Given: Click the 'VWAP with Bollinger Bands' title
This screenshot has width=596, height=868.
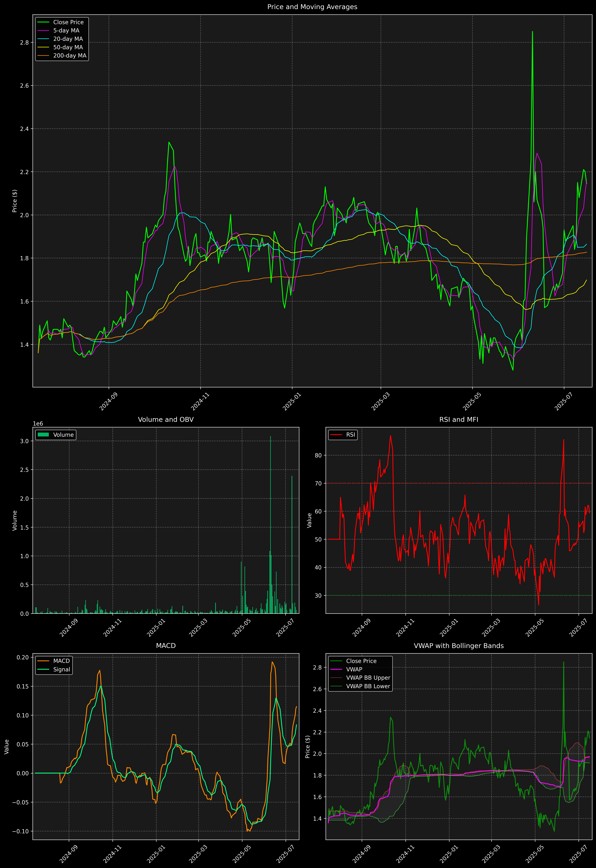Looking at the screenshot, I should coord(459,646).
